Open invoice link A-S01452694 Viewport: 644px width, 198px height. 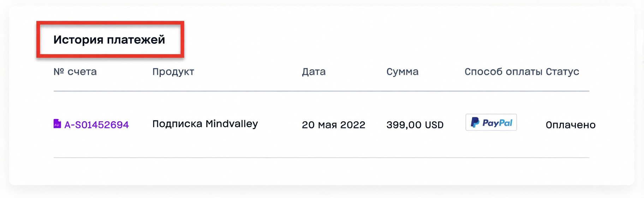96,125
